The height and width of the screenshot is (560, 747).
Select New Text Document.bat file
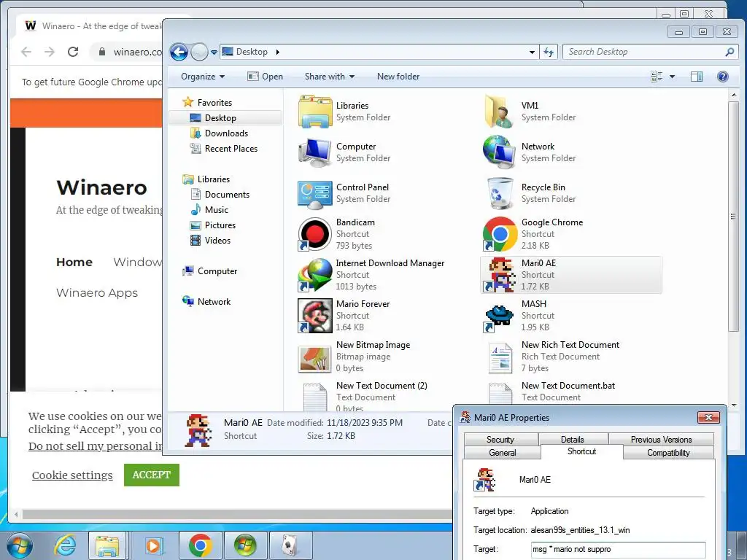[x=568, y=385]
